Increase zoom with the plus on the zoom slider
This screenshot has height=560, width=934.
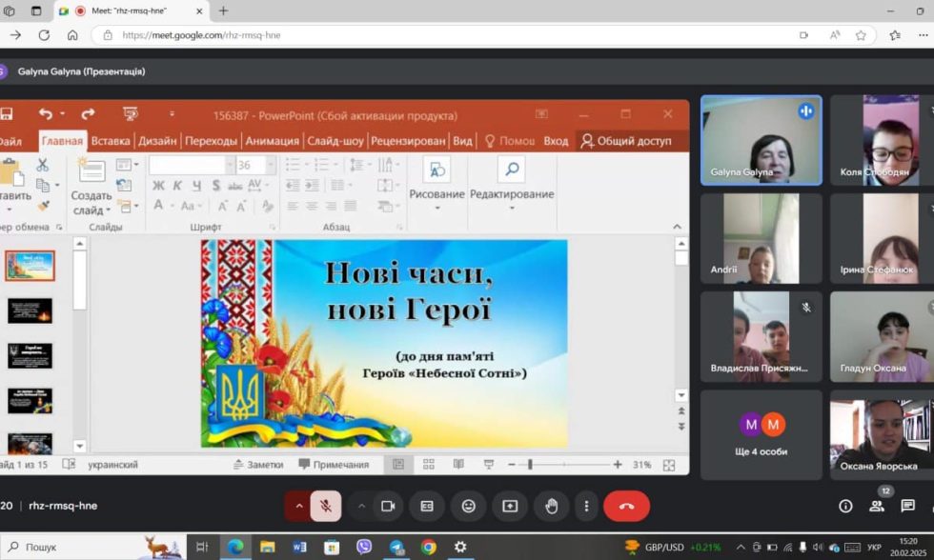point(618,466)
